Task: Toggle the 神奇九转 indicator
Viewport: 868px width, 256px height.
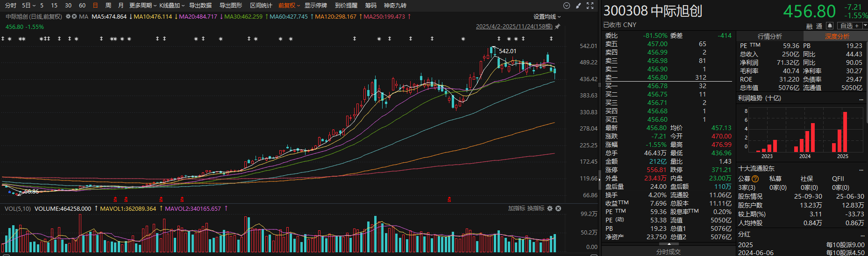Action: pos(395,6)
